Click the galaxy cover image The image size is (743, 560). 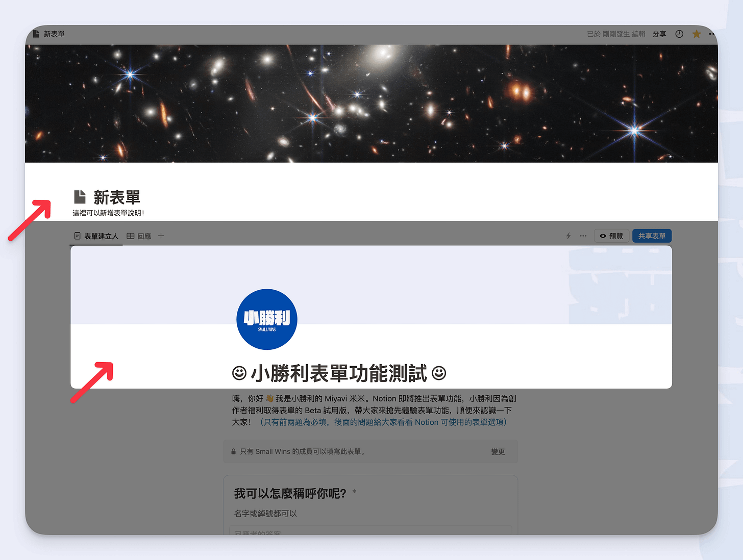[371, 104]
